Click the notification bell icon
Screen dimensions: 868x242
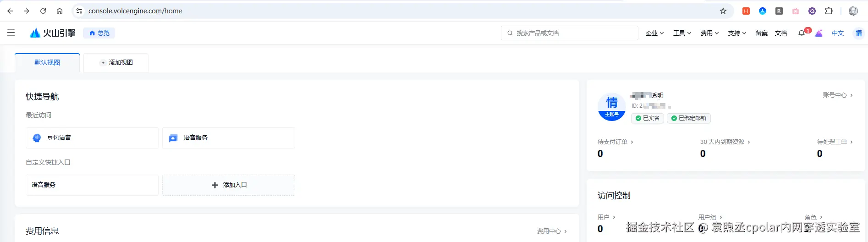pyautogui.click(x=802, y=33)
